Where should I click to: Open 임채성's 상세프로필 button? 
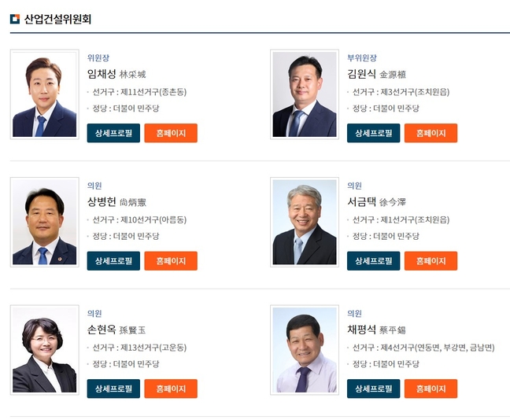click(113, 133)
